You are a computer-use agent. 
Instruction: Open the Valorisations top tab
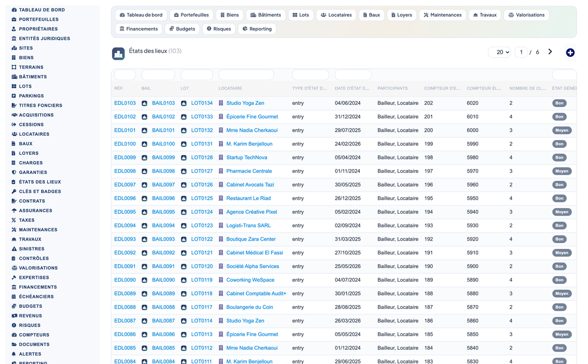point(526,15)
